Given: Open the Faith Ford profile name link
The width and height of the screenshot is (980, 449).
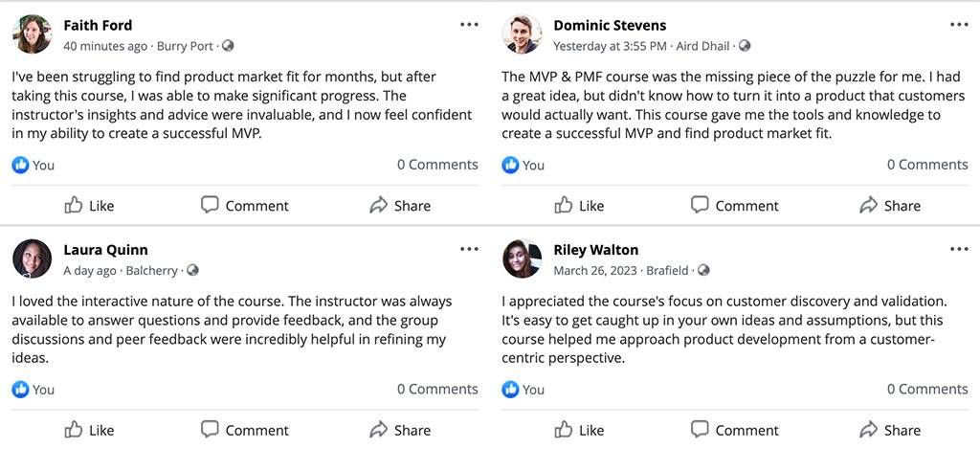Looking at the screenshot, I should coord(98,25).
